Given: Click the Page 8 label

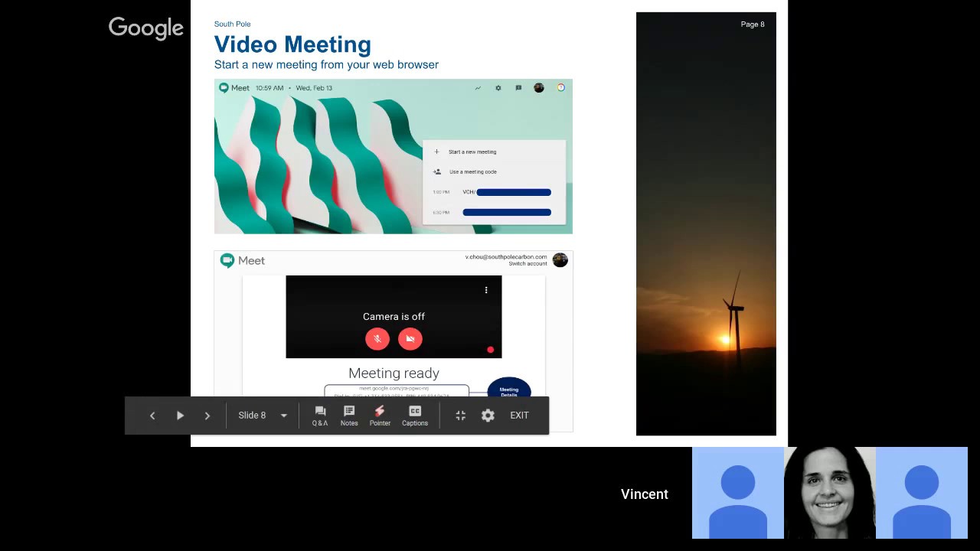Looking at the screenshot, I should (753, 24).
